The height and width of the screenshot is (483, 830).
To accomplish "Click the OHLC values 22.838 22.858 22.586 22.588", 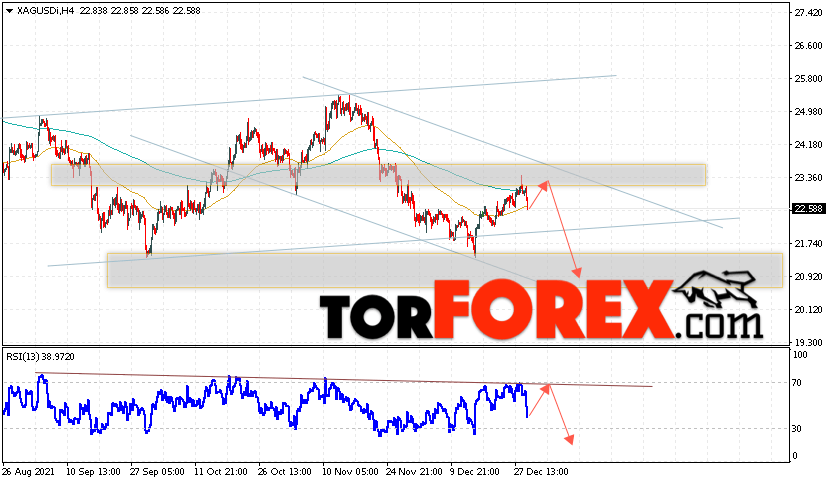I will coord(140,11).
